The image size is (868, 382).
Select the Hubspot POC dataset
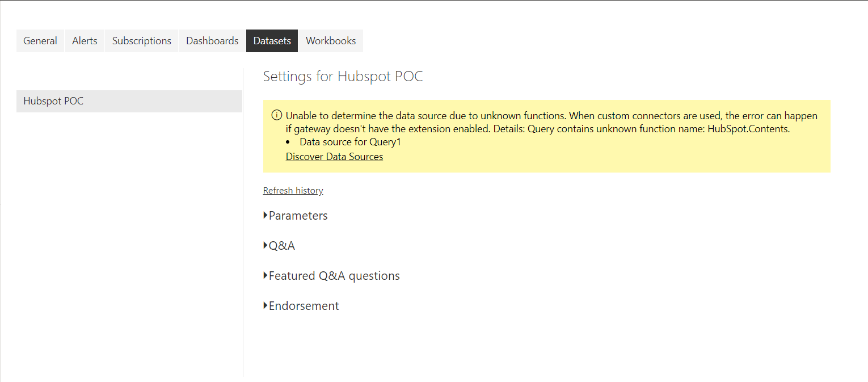tap(53, 100)
